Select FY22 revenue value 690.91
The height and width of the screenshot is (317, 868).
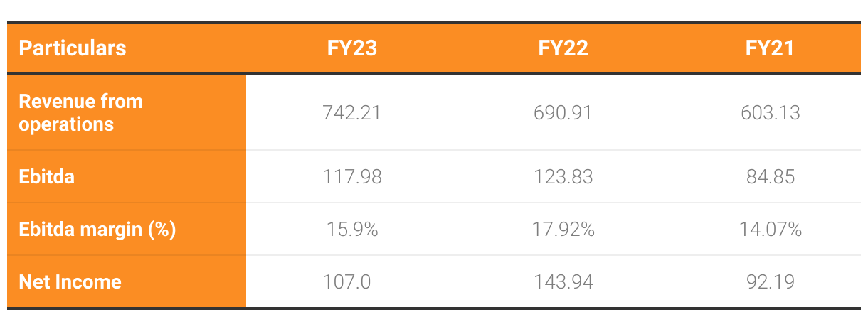tap(563, 113)
